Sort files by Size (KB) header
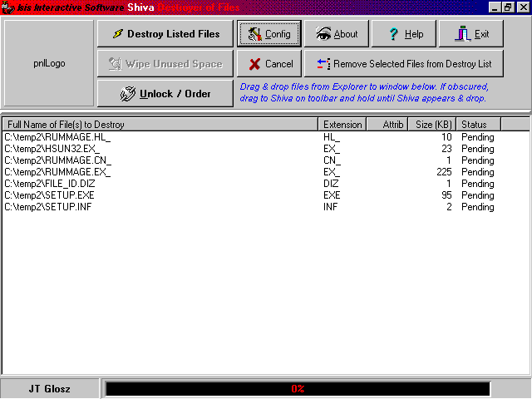532x399 pixels. pos(431,125)
